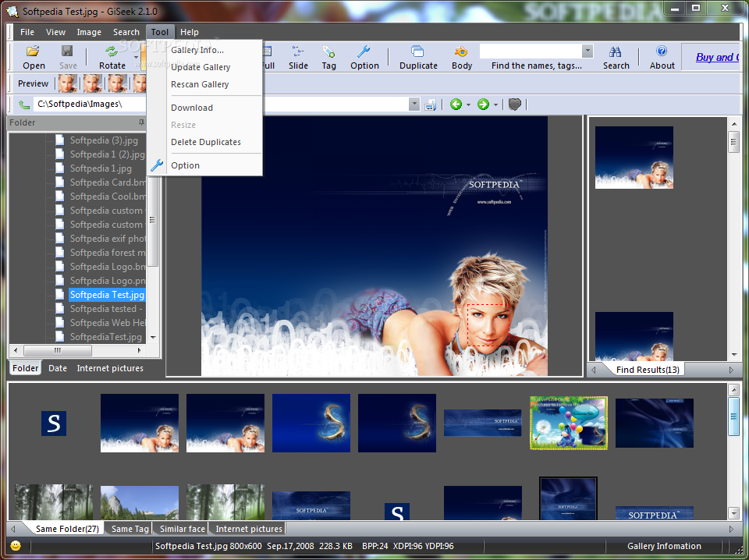749x560 pixels.
Task: Select the balloons cartoon thumbnail
Action: coord(569,423)
